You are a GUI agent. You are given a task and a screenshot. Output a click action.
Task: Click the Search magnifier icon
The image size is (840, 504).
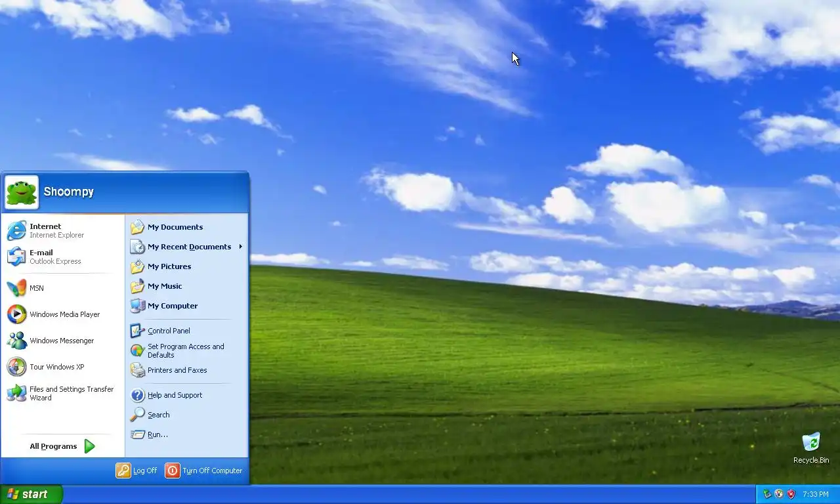point(137,415)
